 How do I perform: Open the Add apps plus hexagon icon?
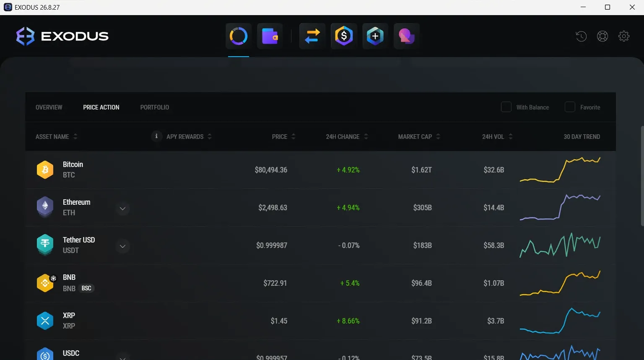click(375, 36)
